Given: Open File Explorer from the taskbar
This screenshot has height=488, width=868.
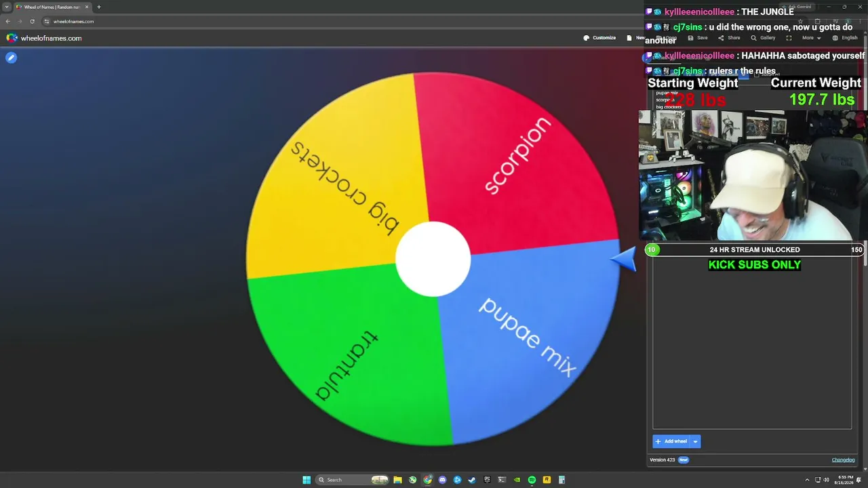Looking at the screenshot, I should [x=397, y=480].
